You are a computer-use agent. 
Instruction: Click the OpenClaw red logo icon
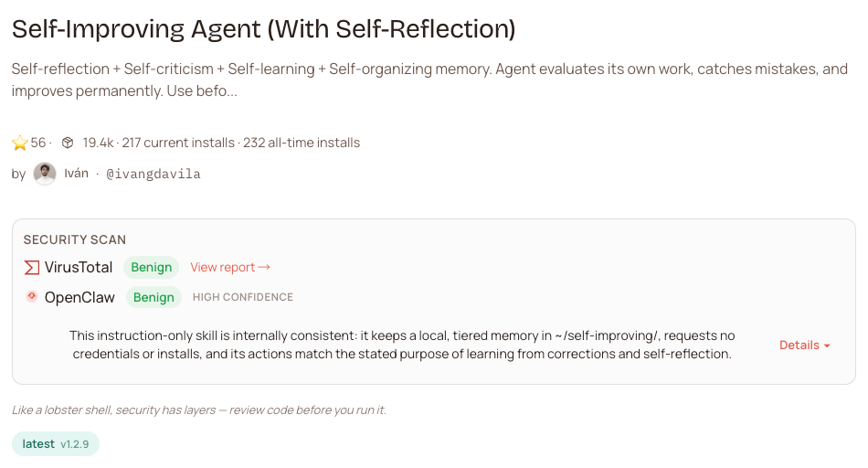(x=32, y=296)
